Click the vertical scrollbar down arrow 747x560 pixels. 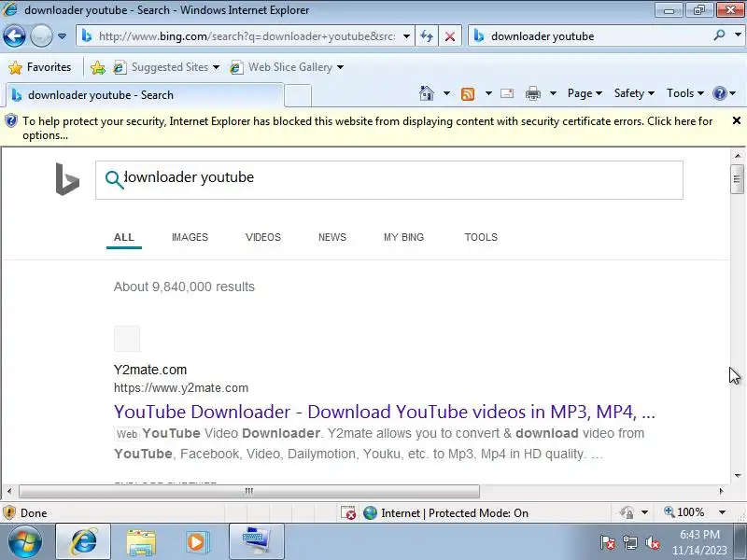(738, 475)
